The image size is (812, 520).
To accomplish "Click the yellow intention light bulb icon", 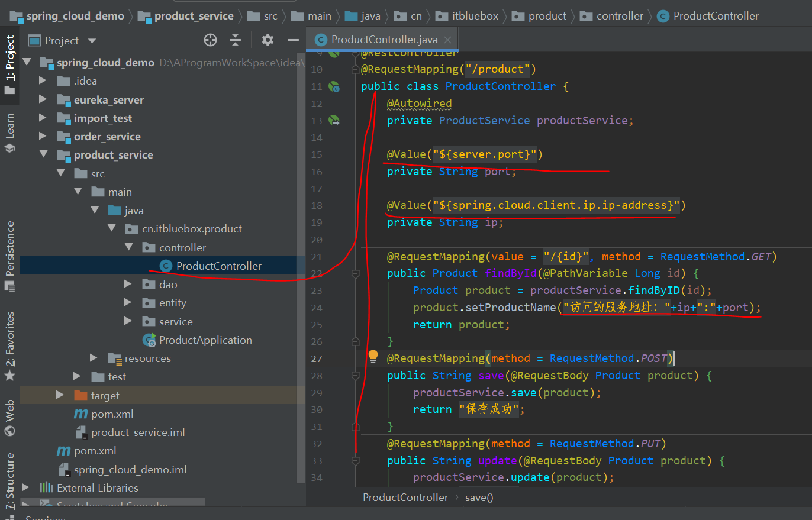I will click(x=373, y=356).
